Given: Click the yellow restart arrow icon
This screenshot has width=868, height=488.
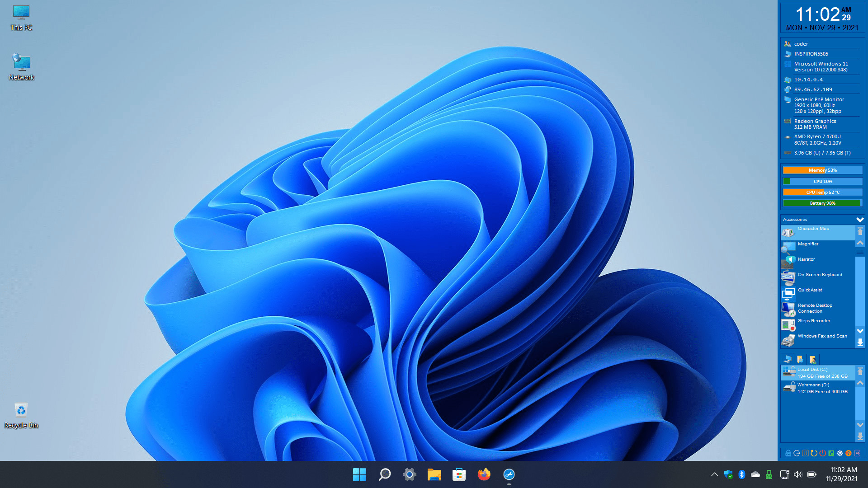Looking at the screenshot, I should [x=814, y=453].
